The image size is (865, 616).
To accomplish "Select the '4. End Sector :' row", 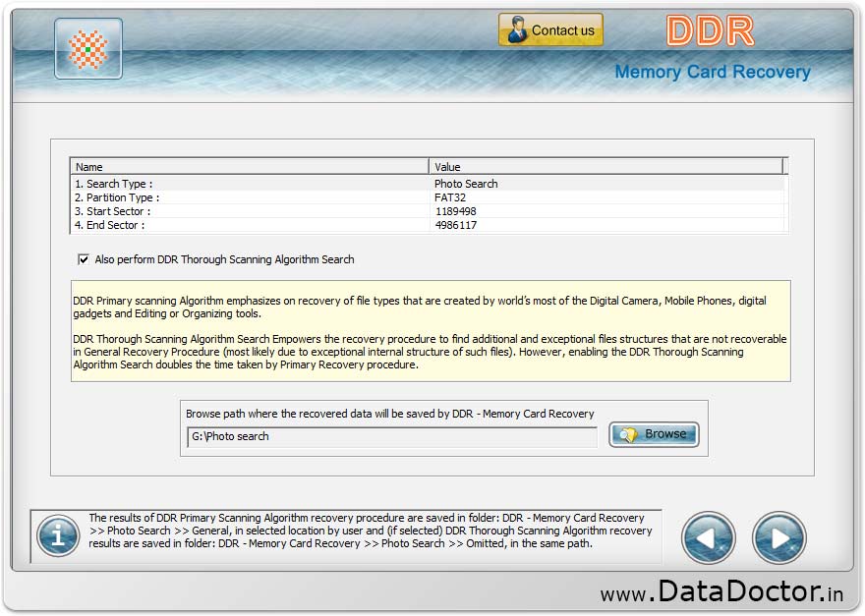I will [428, 225].
